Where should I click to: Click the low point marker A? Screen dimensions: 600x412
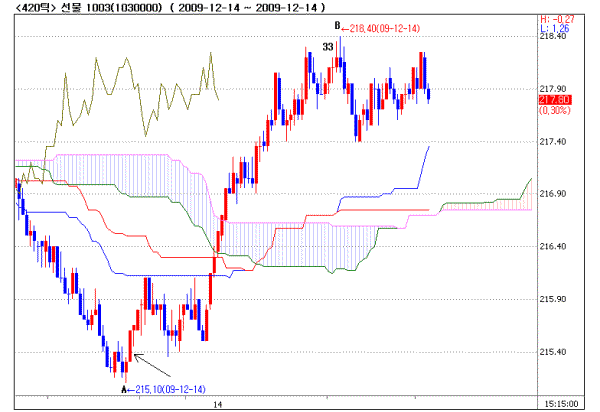tap(124, 389)
